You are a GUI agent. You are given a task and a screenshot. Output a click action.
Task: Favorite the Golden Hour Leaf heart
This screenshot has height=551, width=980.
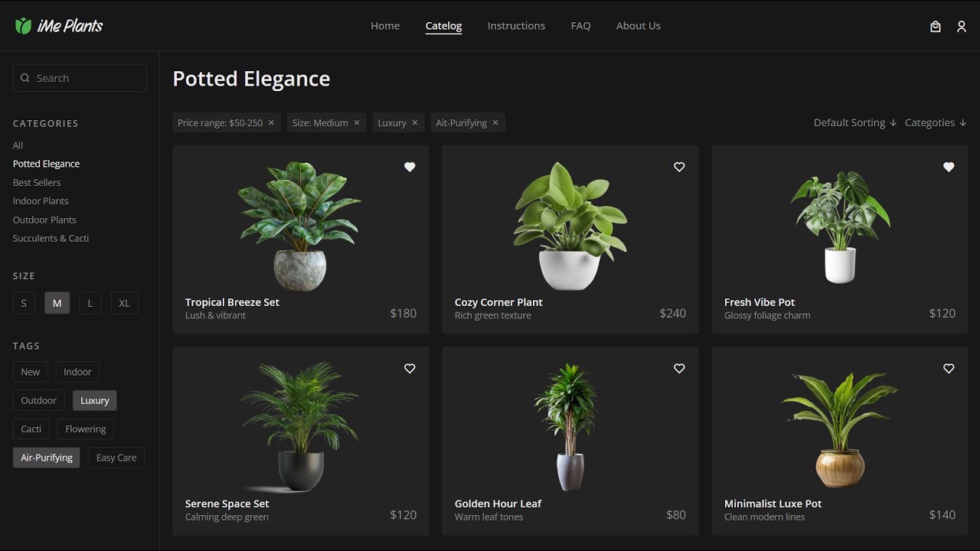[x=679, y=369]
